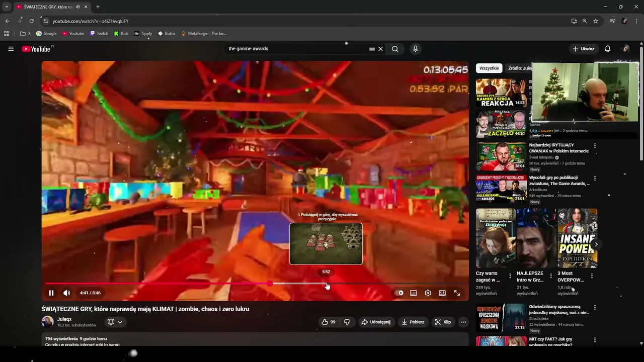Show next shorts with right arrow
Viewport: 644px width, 362px height.
pyautogui.click(x=596, y=244)
